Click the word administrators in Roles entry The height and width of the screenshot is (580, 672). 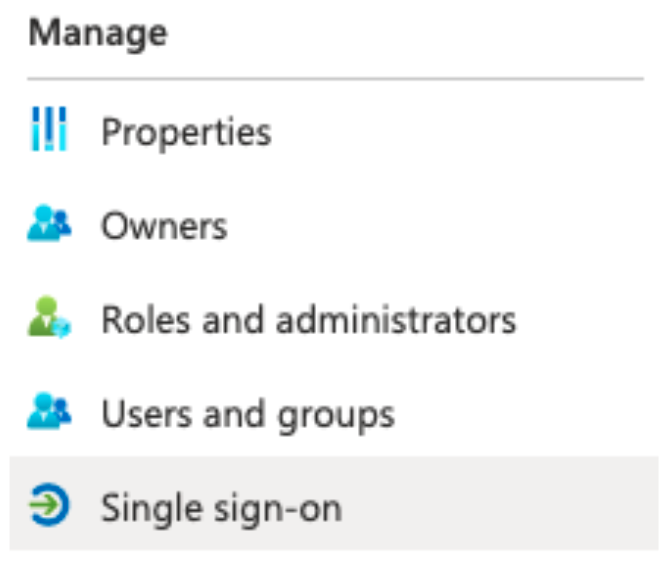tap(396, 319)
